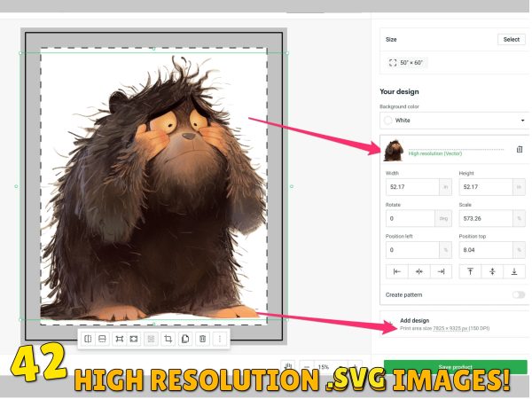
Task: Click the trash icon in floating toolbar
Action: pos(202,339)
